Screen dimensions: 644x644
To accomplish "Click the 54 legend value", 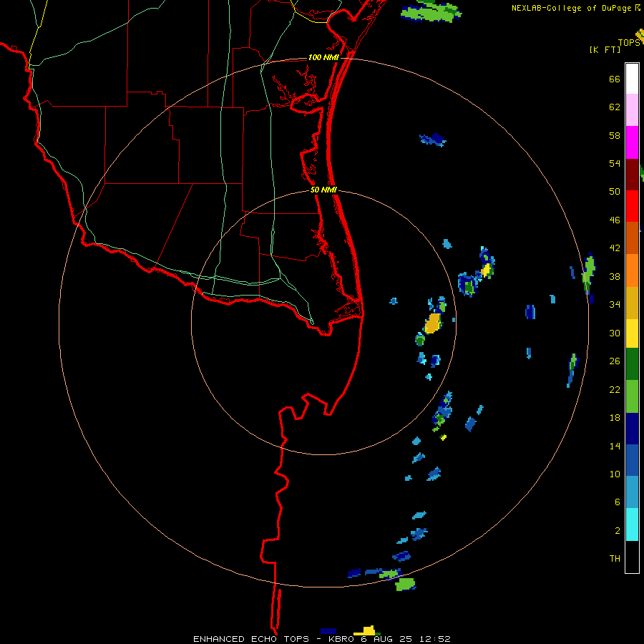I will click(615, 163).
